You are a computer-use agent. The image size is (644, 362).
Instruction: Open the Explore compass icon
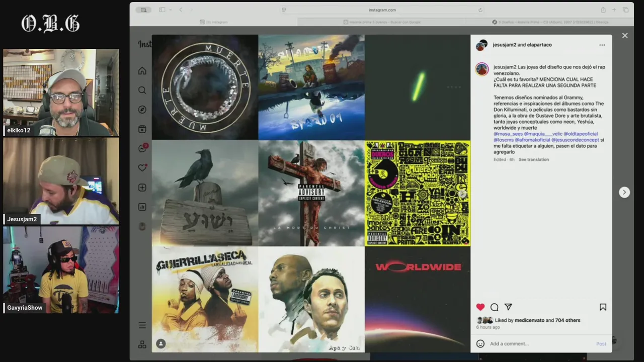coord(142,110)
